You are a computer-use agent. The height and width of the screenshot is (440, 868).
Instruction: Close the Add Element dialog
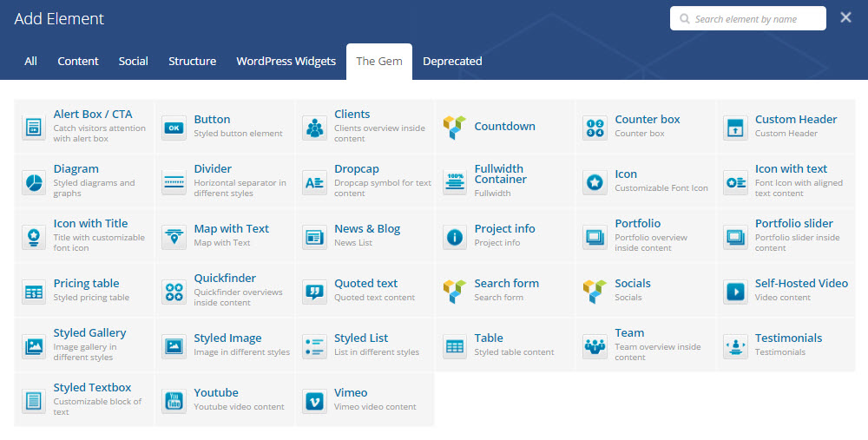pyautogui.click(x=845, y=17)
